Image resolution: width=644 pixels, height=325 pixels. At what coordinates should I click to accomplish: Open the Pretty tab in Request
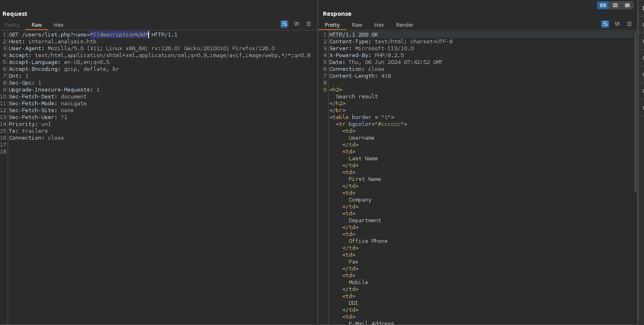pos(12,25)
